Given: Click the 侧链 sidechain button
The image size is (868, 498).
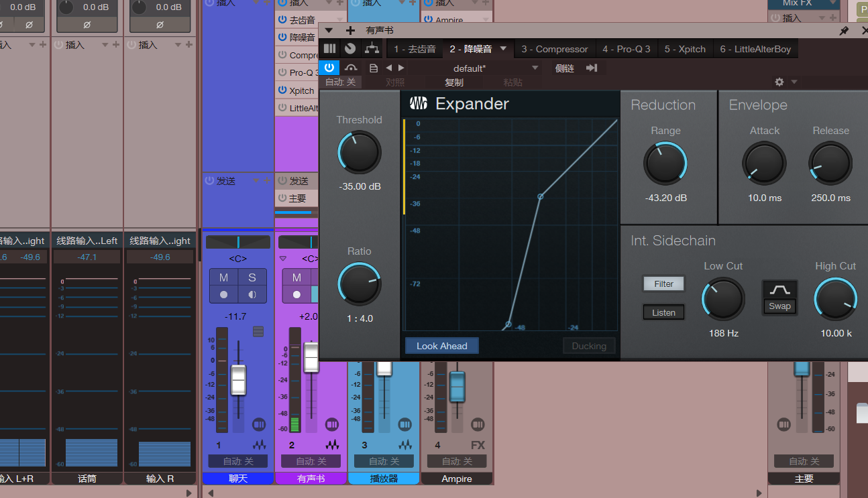Looking at the screenshot, I should click(565, 68).
